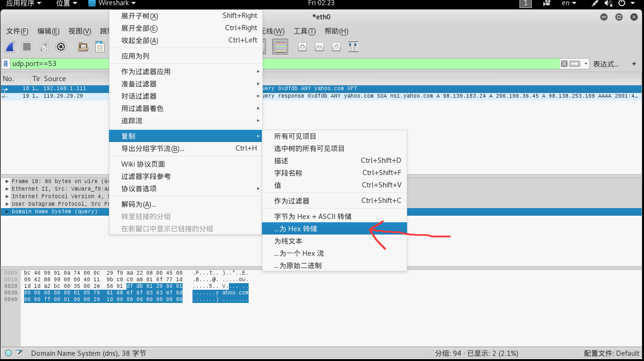644x361 pixels.
Task: Open capture file comments icon in status bar
Action: pyautogui.click(x=19, y=353)
